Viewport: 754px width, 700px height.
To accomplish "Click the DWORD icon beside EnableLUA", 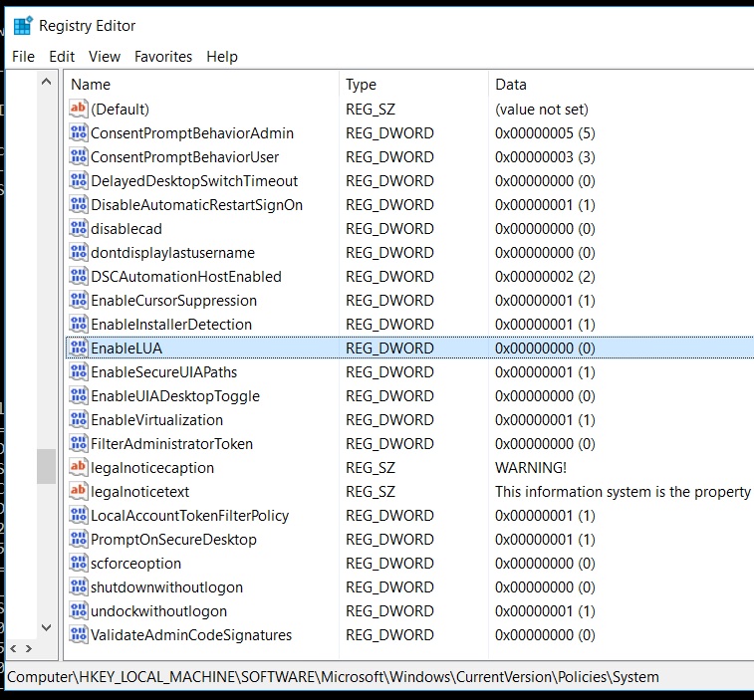I will pos(79,349).
